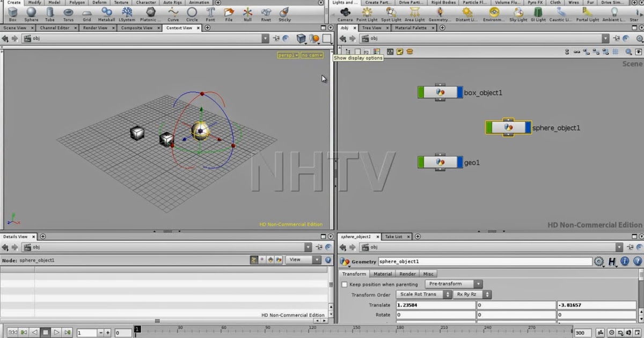This screenshot has height=338, width=644.
Task: Open the persp1 viewport camera dropdown
Action: point(288,55)
